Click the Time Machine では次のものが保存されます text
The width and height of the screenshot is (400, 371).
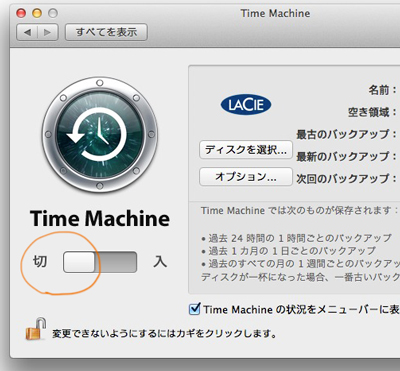[x=299, y=211]
